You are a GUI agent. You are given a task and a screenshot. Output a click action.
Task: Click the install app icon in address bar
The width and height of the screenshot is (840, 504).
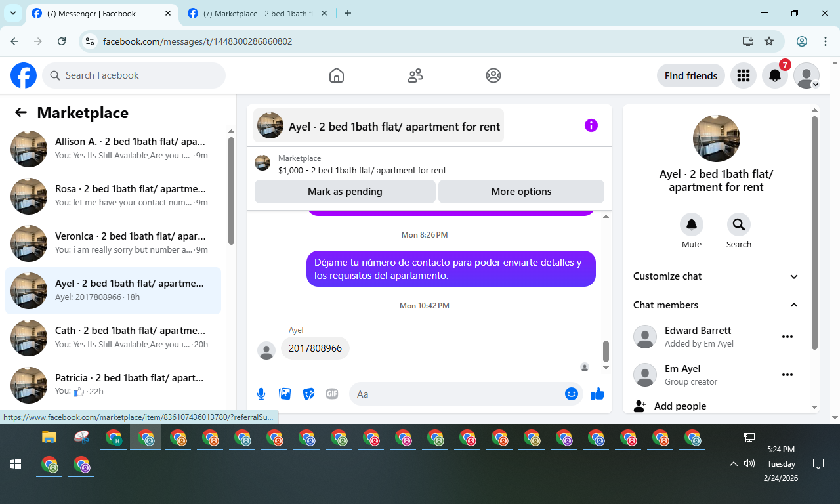tap(747, 41)
